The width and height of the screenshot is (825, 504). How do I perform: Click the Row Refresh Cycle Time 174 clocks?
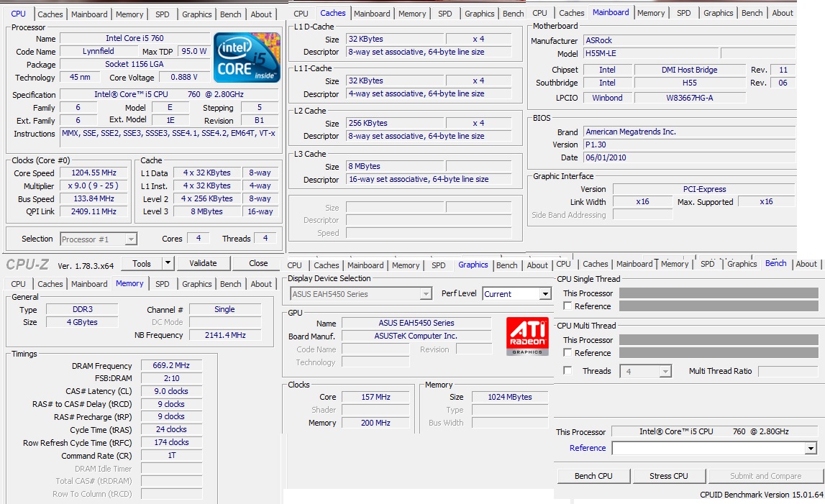pyautogui.click(x=171, y=442)
